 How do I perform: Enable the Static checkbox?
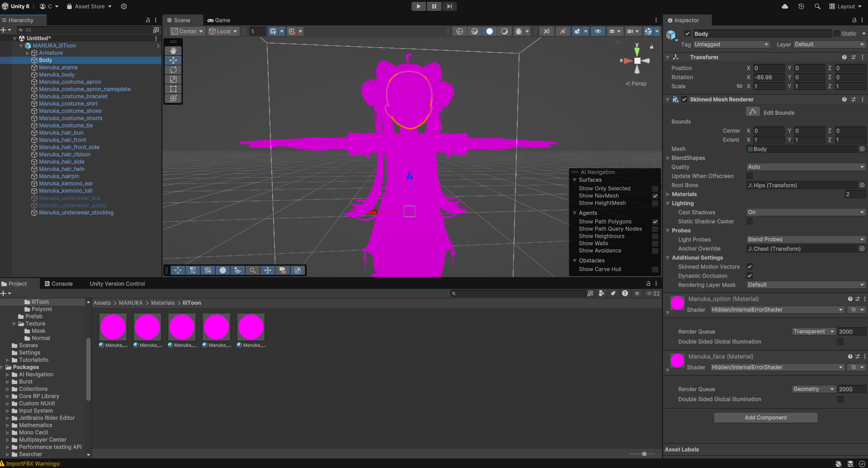[x=837, y=34]
